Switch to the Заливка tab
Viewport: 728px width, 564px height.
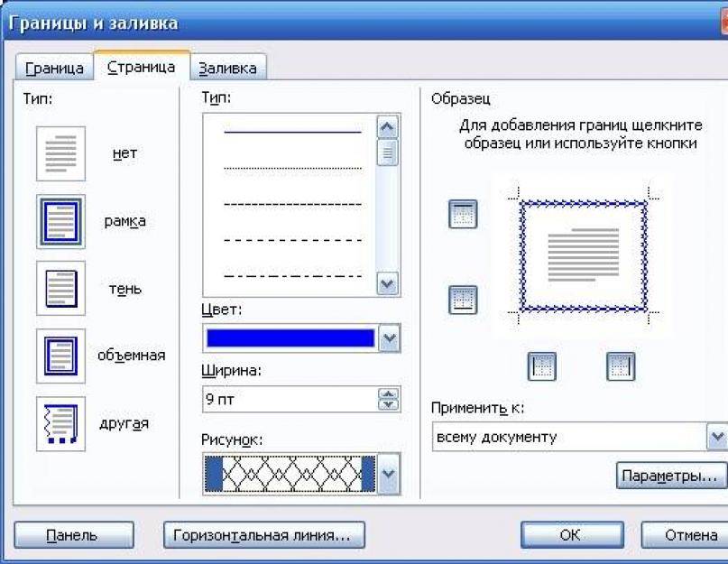pos(227,69)
